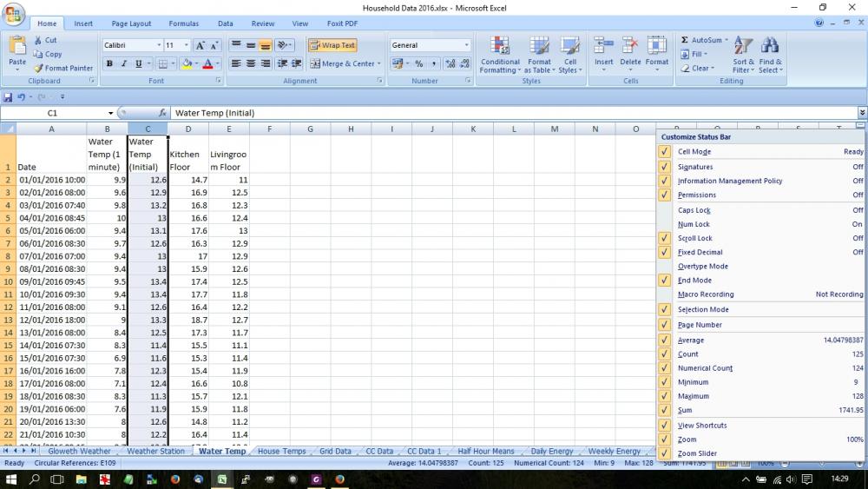
Task: Undo last action in quick access toolbar
Action: coord(21,97)
